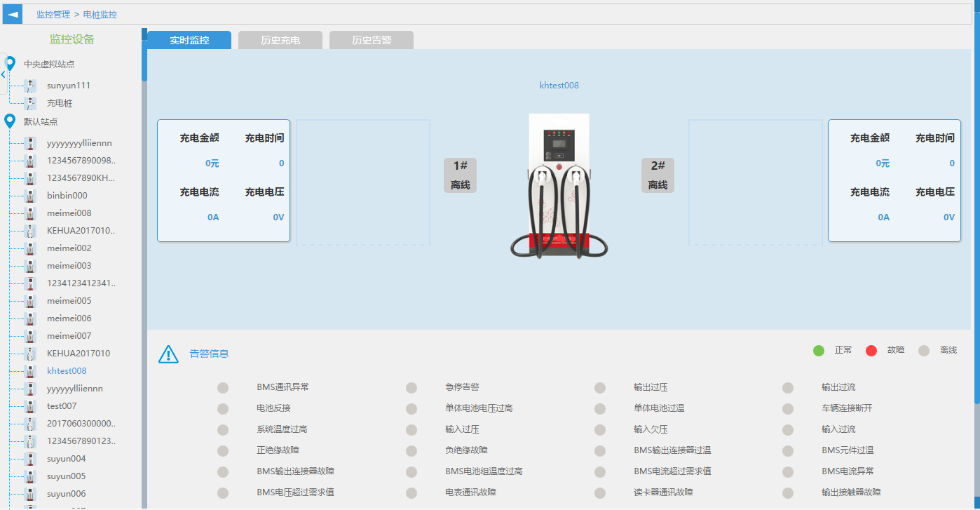The height and width of the screenshot is (510, 980).
Task: Click the 1# 离线 gun status badge
Action: tap(460, 175)
